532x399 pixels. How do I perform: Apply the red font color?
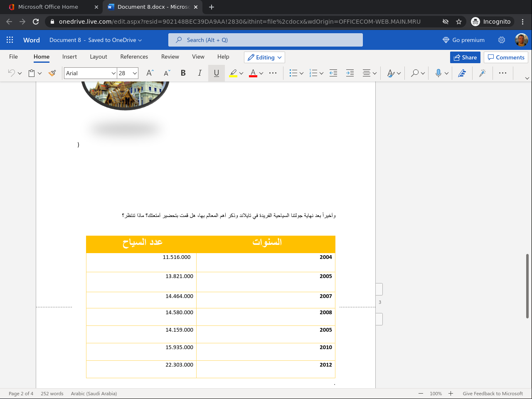pyautogui.click(x=253, y=73)
